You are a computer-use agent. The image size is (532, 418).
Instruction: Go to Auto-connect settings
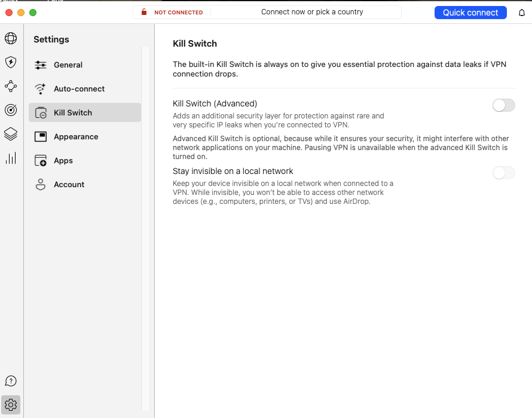click(x=79, y=89)
